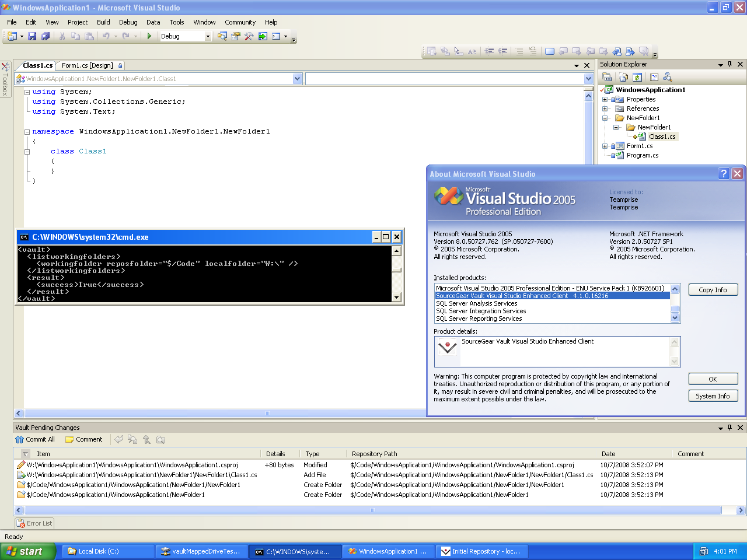Click Solution Explorer Properties icon
The height and width of the screenshot is (560, 747).
[x=607, y=77]
